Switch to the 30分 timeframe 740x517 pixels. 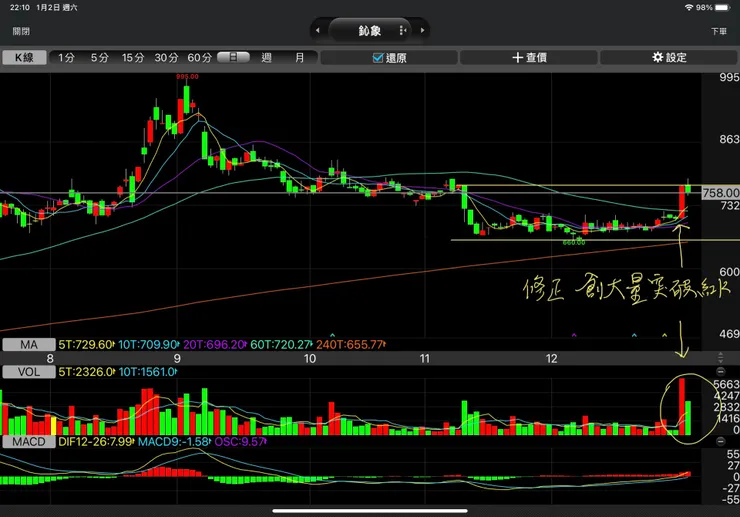pyautogui.click(x=166, y=57)
